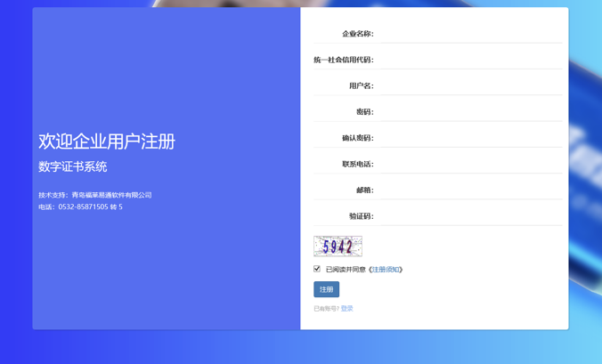Click the 已有账号? text

(x=326, y=309)
